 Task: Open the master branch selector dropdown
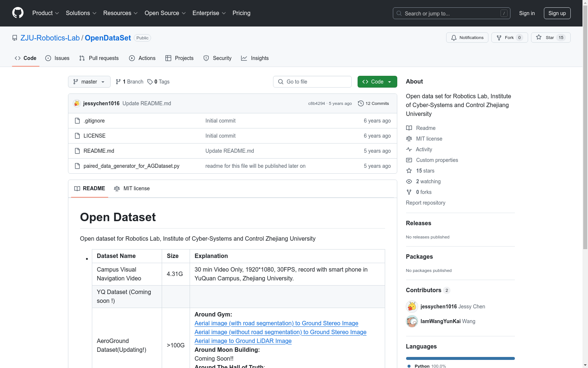click(89, 82)
